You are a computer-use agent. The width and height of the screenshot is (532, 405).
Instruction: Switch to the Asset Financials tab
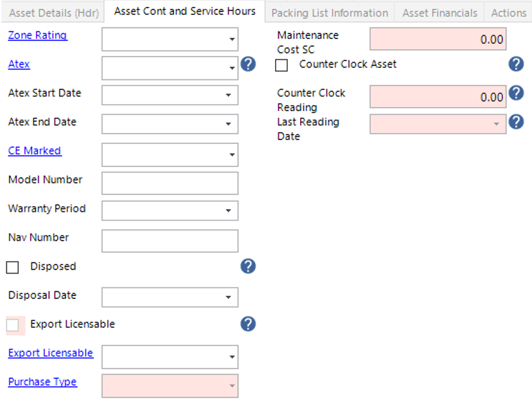pos(439,12)
